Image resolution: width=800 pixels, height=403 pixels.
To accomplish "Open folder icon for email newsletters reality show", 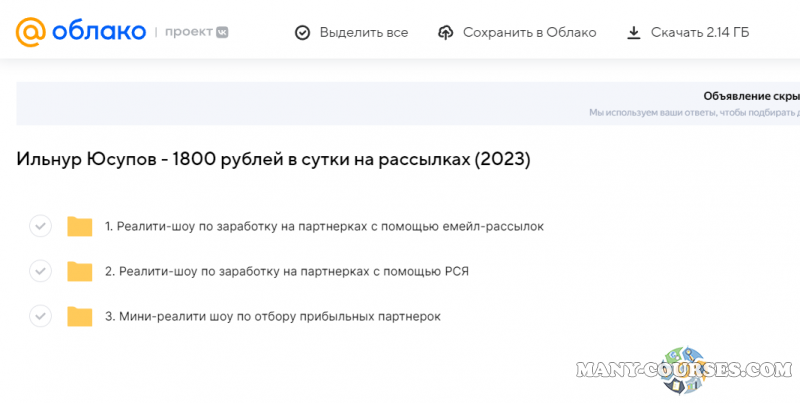I will coord(79,226).
